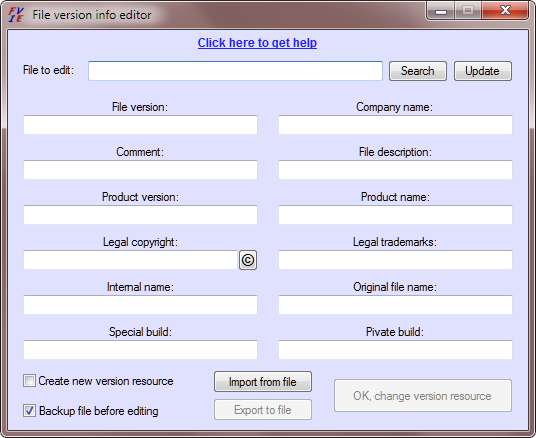Click OK, change version resource button
Screen dimensions: 536x438
coord(423,396)
